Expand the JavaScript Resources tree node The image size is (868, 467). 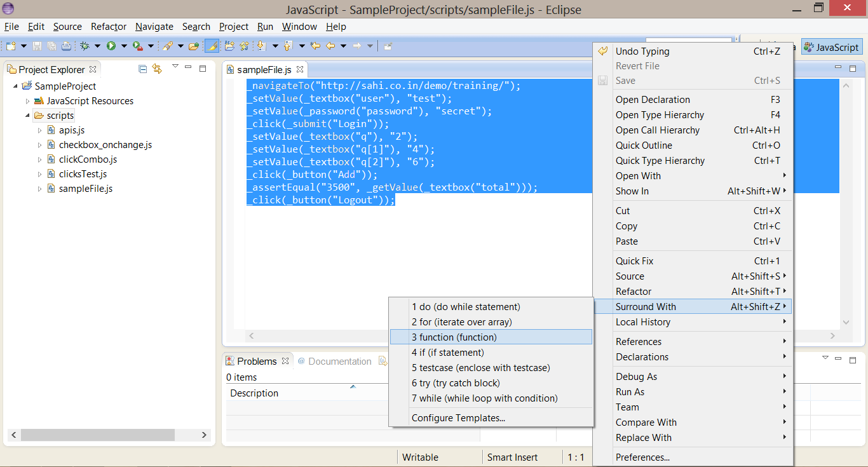click(x=27, y=101)
